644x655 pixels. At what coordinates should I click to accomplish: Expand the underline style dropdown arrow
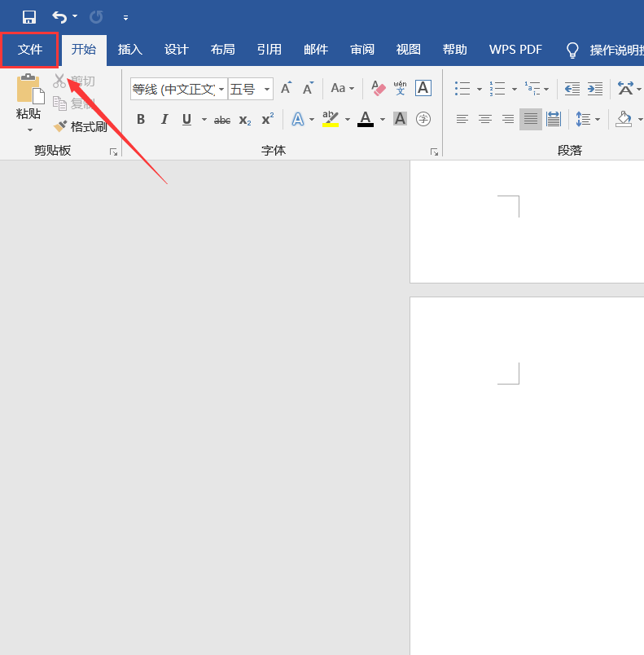point(204,120)
